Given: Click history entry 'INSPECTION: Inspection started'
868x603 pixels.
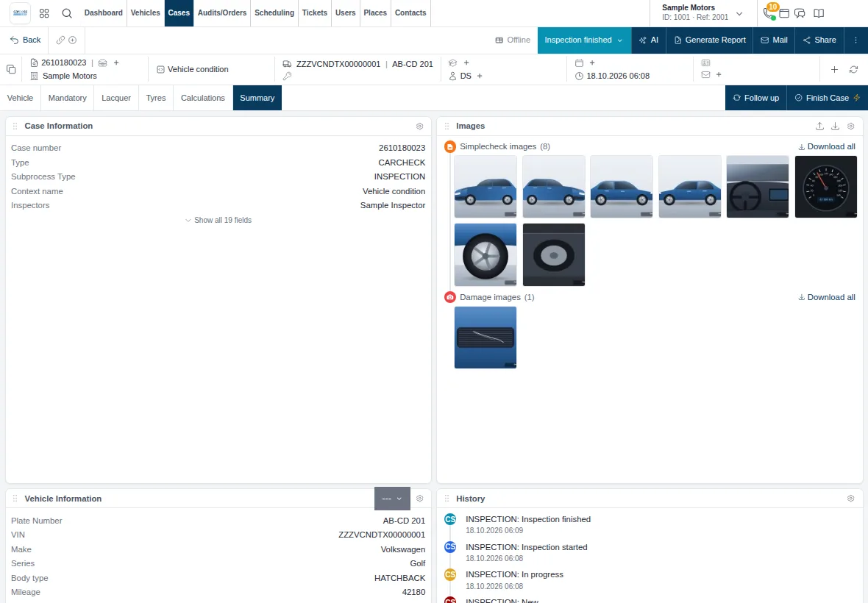Looking at the screenshot, I should pyautogui.click(x=527, y=547).
